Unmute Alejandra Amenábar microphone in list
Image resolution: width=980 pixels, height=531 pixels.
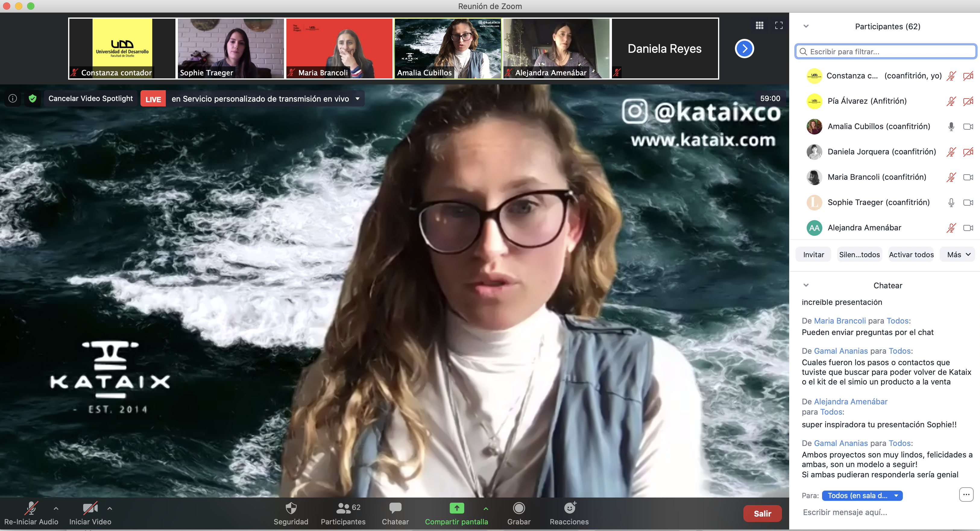pos(951,228)
